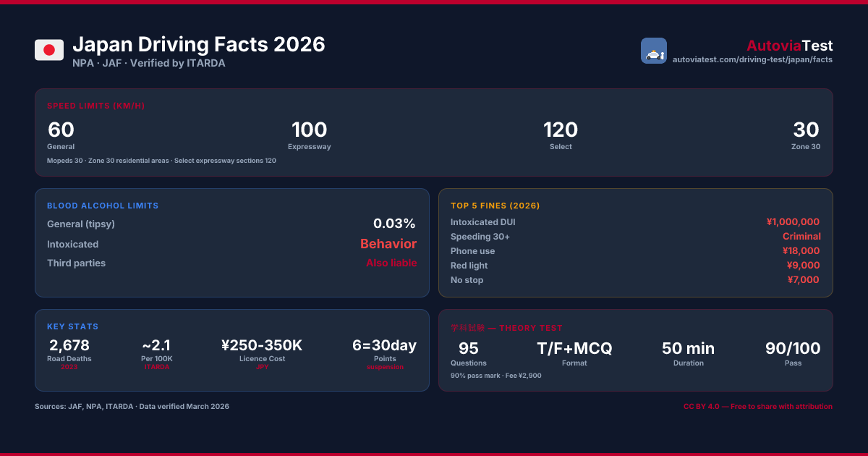Select the ¥1,000,000 Intoxicated DUI fine
This screenshot has width=868, height=456.
pyautogui.click(x=793, y=222)
